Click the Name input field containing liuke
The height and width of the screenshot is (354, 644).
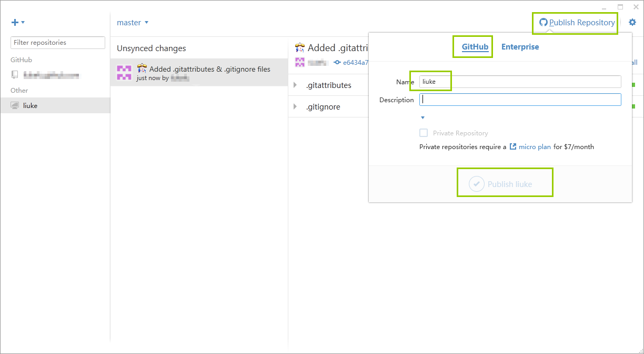[520, 82]
